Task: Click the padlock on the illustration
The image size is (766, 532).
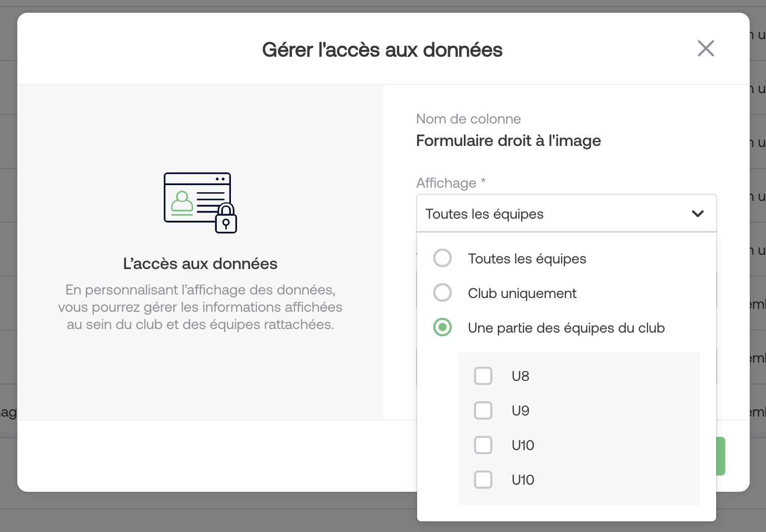Action: click(x=226, y=219)
